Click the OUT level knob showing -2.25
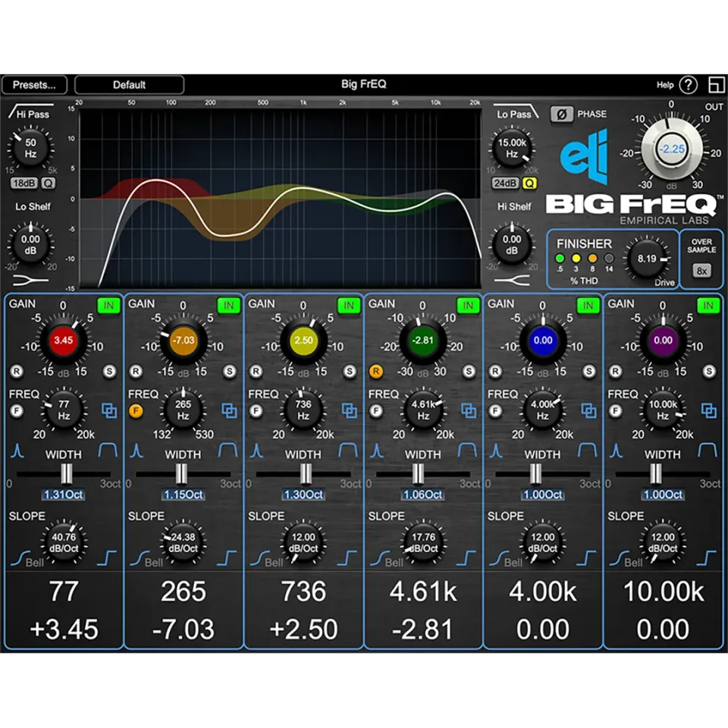728x728 pixels. pos(672,149)
